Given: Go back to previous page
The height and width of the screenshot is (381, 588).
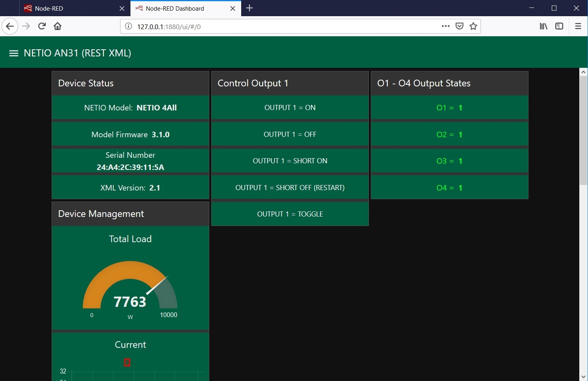Looking at the screenshot, I should (x=10, y=26).
